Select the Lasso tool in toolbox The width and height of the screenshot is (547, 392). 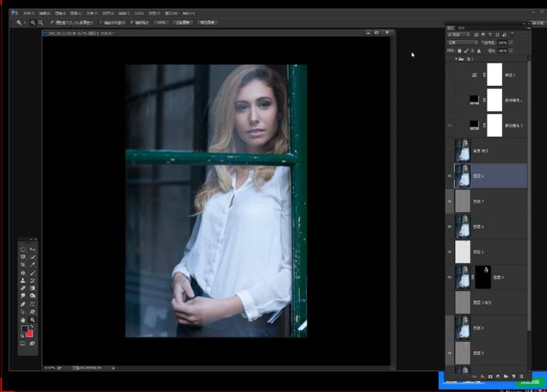(x=23, y=257)
